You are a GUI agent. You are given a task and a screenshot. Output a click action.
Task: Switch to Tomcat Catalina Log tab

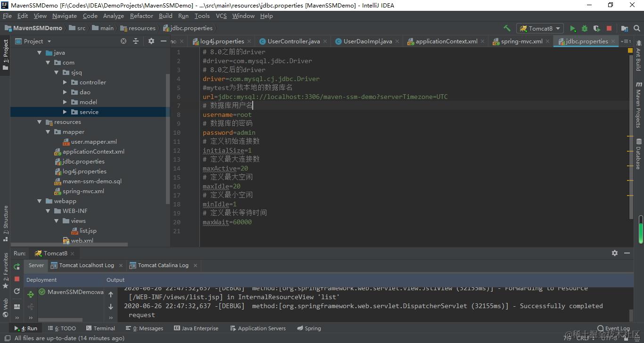point(163,266)
